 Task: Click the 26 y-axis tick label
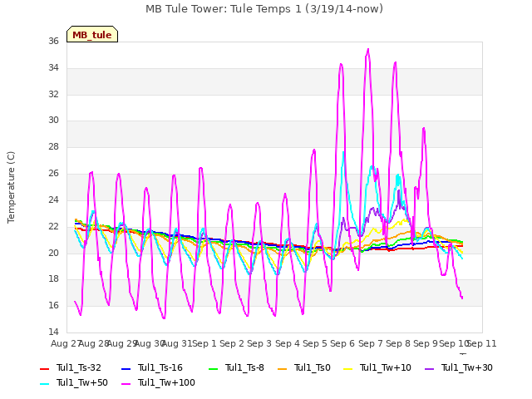(53, 174)
